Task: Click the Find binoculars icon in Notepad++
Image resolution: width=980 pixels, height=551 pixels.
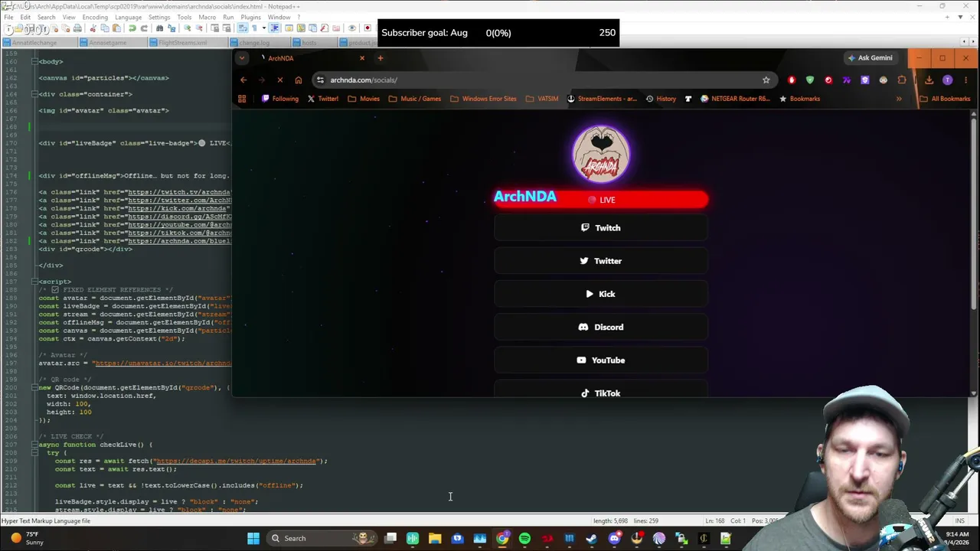Action: [x=160, y=29]
